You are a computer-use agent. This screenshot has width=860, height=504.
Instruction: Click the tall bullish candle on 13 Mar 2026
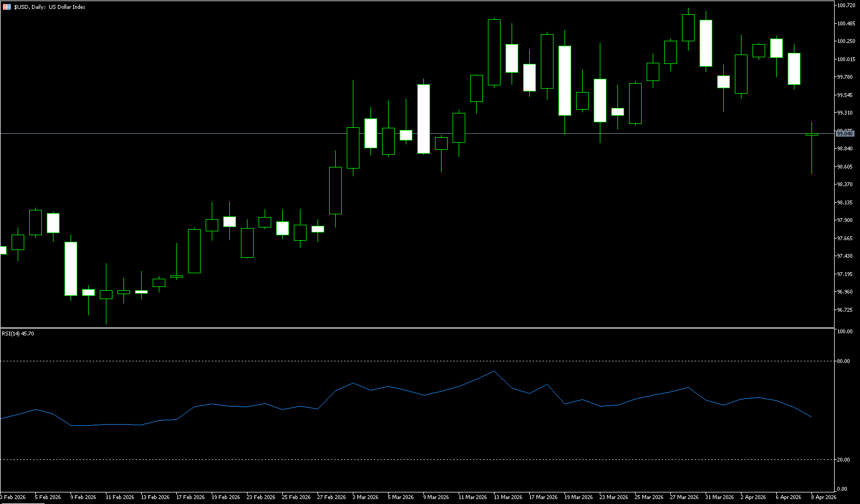click(494, 52)
